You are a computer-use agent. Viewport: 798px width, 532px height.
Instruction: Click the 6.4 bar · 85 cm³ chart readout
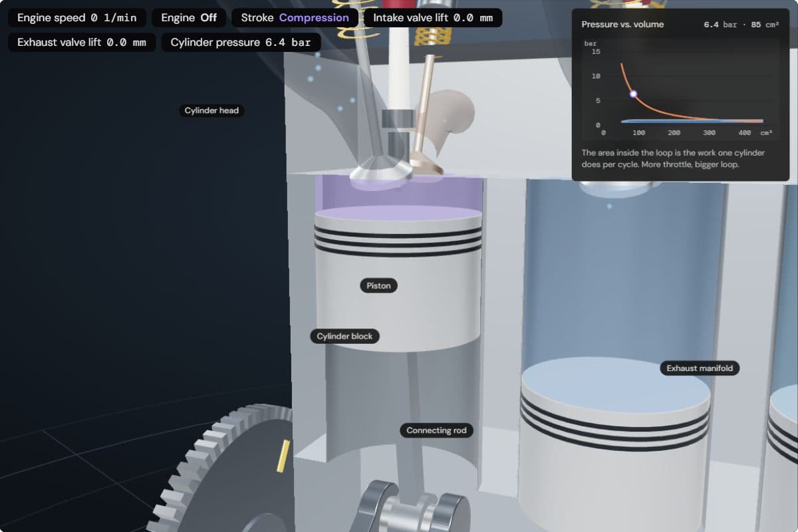pos(741,25)
